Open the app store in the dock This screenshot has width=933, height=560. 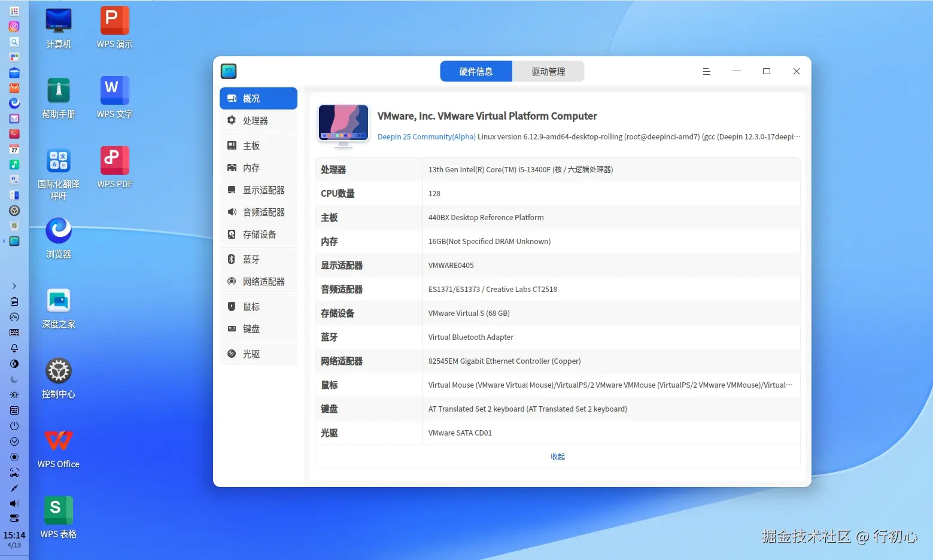click(x=14, y=88)
